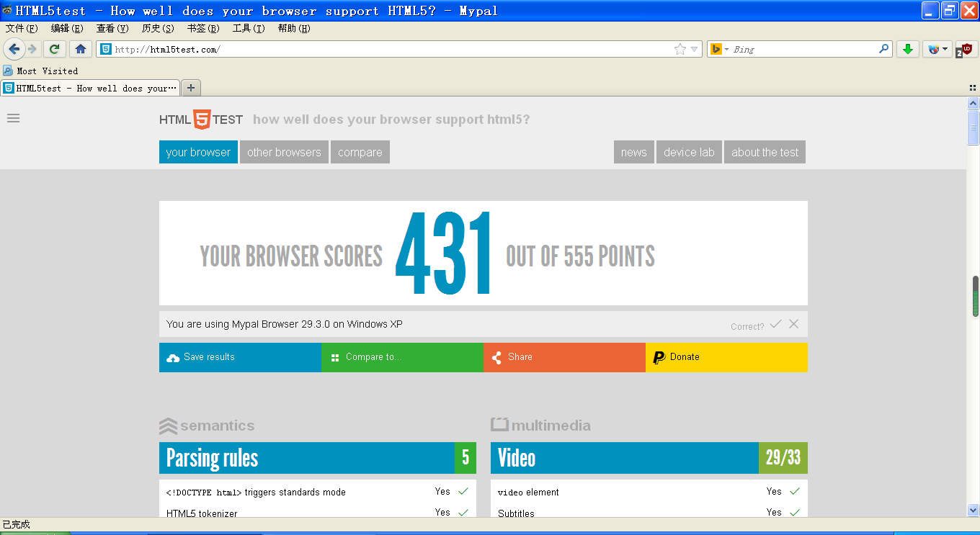Click the Compare to... button
The width and height of the screenshot is (980, 535).
tap(402, 357)
